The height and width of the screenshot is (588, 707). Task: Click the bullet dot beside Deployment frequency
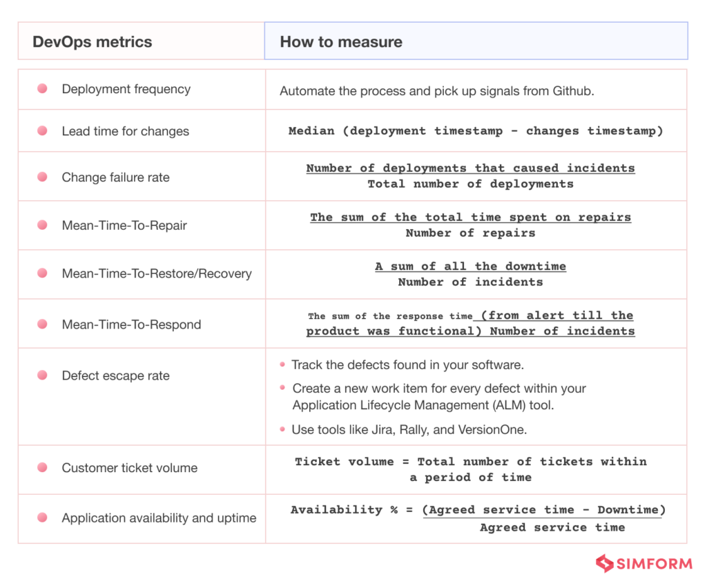42,88
